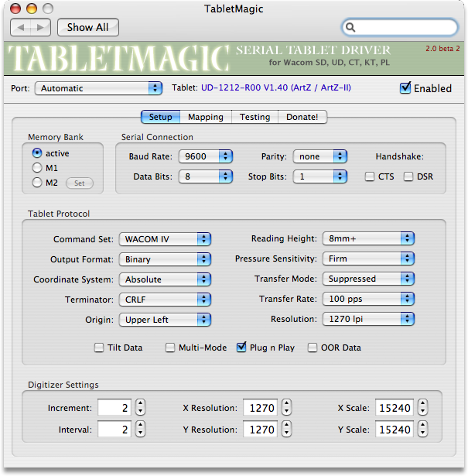The image size is (468, 476).
Task: Go forward with the right arrow button
Action: [40, 28]
